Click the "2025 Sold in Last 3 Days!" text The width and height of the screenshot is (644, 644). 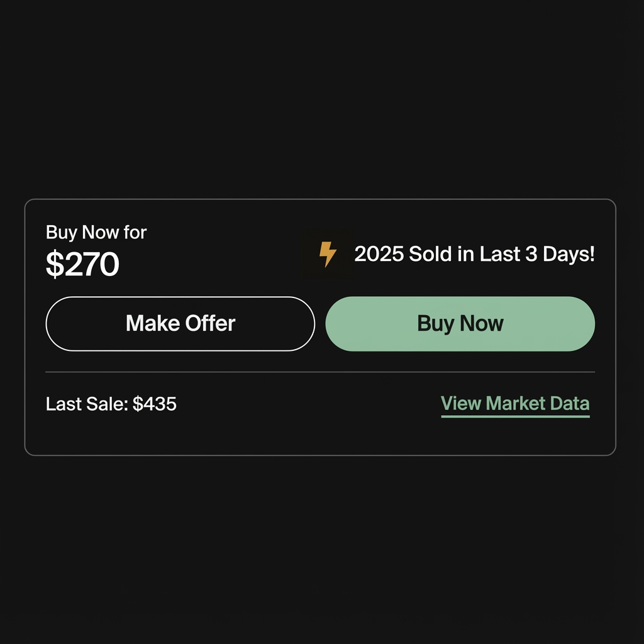coord(474,254)
